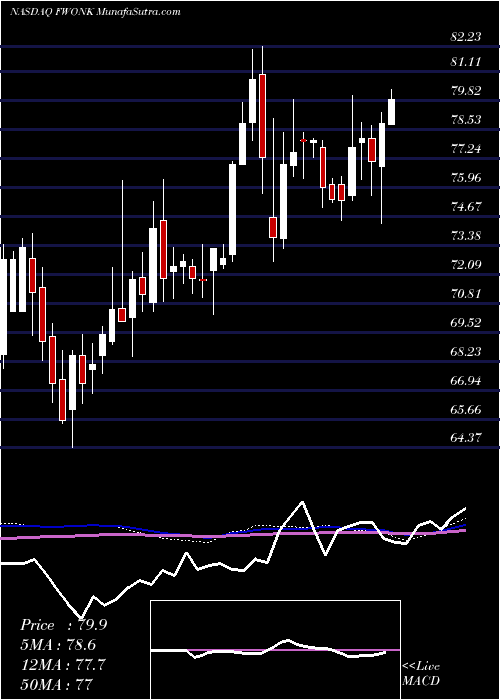This screenshot has height=700, width=500.
Task: Click inside the MACD inset chart
Action: pos(275,650)
